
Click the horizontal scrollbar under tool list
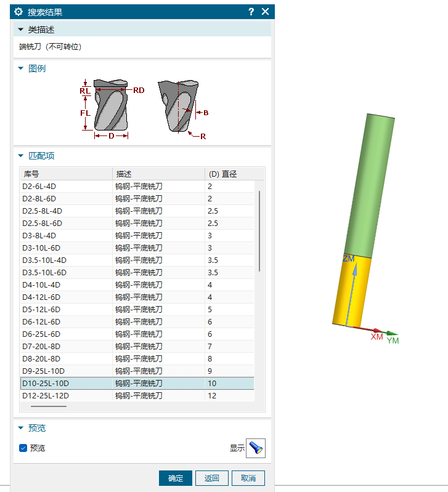coord(49,406)
